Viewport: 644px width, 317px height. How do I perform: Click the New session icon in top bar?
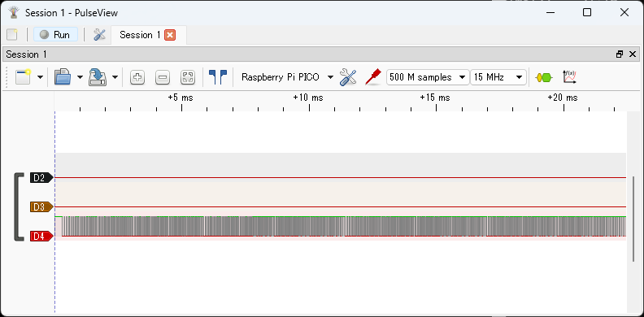coord(12,35)
